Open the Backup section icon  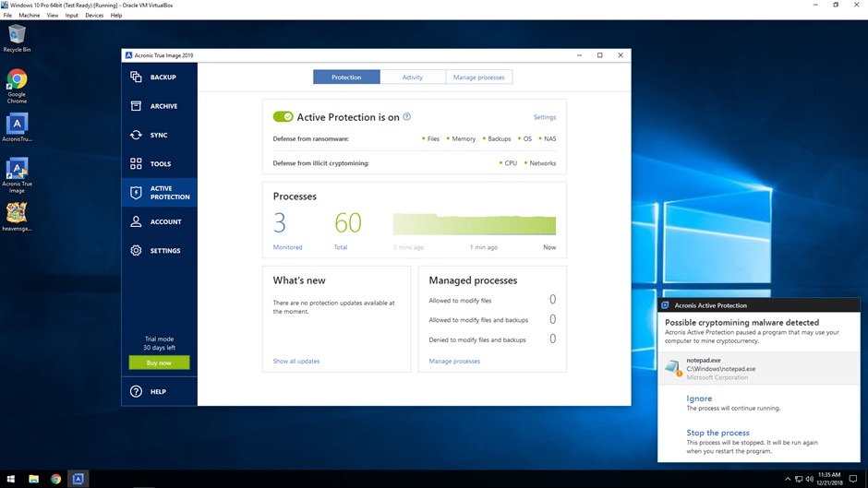click(x=136, y=77)
